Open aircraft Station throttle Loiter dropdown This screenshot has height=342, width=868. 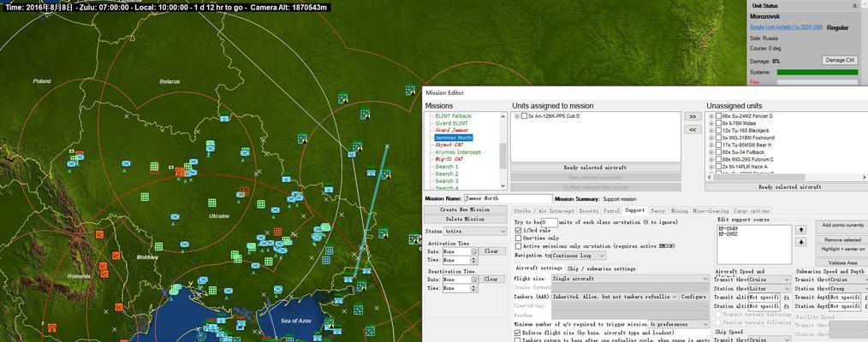pyautogui.click(x=770, y=289)
